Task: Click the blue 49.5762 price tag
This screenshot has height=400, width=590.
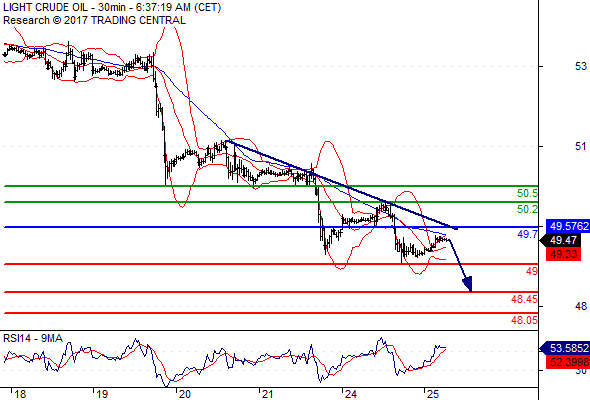Action: point(567,226)
